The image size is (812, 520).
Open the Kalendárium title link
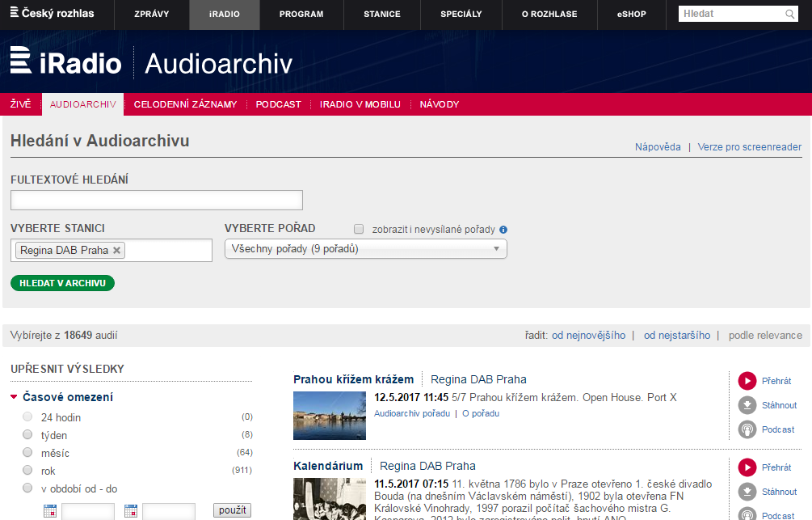(x=328, y=466)
